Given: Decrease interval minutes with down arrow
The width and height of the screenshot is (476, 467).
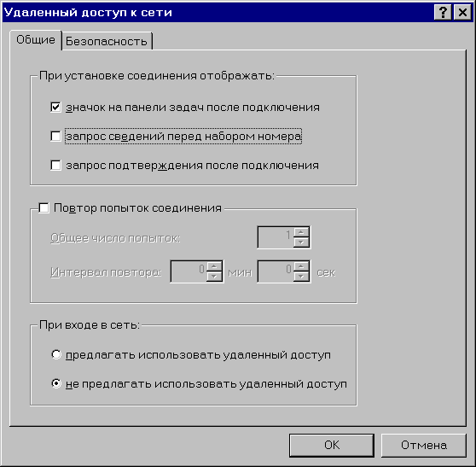Looking at the screenshot, I should pos(214,277).
